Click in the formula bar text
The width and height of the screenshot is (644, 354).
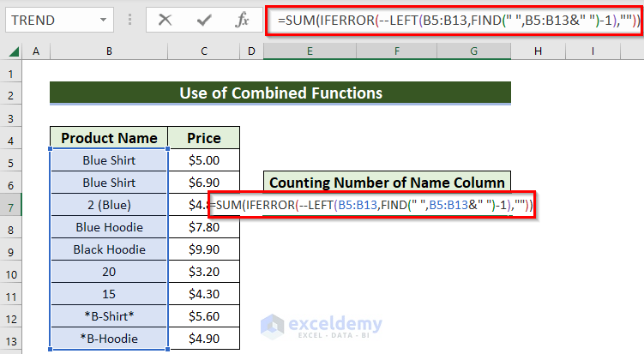point(458,20)
